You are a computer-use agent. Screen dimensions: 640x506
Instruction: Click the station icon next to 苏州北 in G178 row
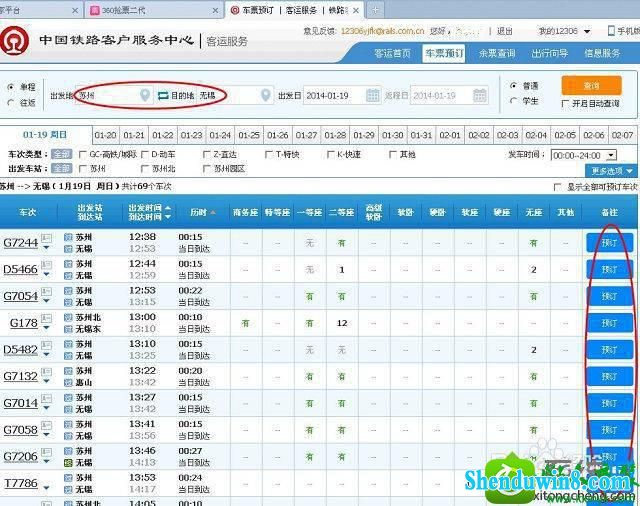pos(69,317)
